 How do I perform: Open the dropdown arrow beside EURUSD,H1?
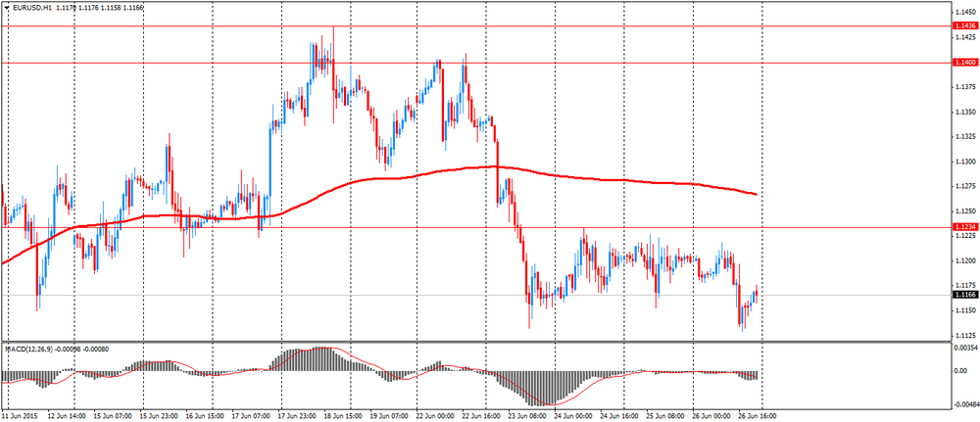(x=5, y=7)
